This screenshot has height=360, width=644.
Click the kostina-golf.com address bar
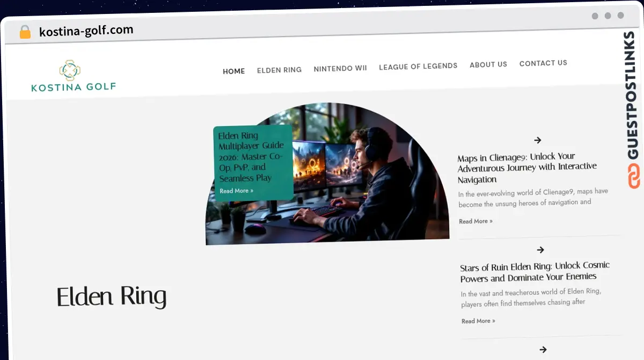(86, 31)
